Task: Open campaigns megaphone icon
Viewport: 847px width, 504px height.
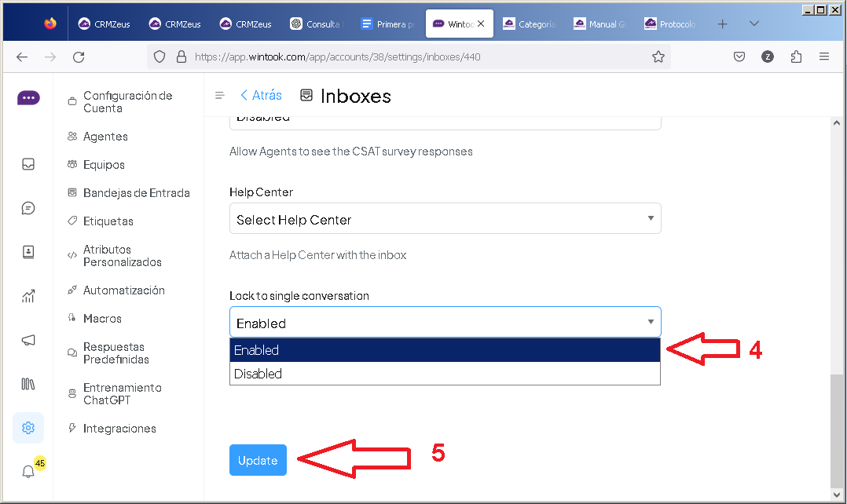Action: 28,340
